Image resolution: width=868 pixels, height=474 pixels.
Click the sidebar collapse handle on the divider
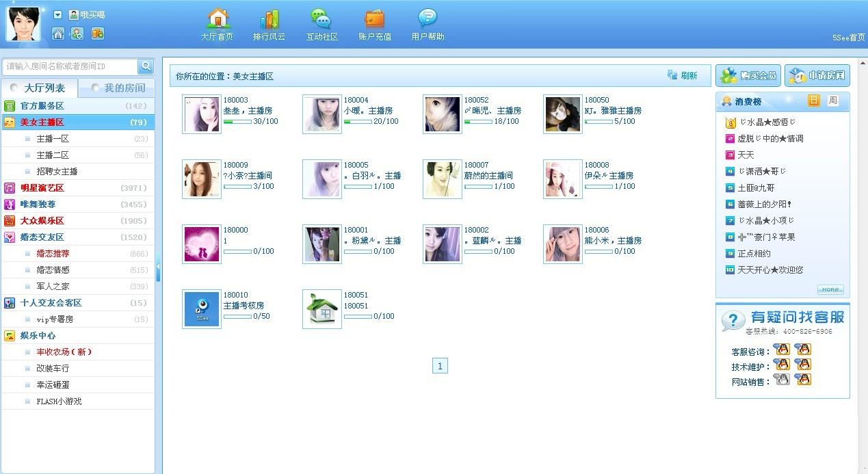point(158,267)
